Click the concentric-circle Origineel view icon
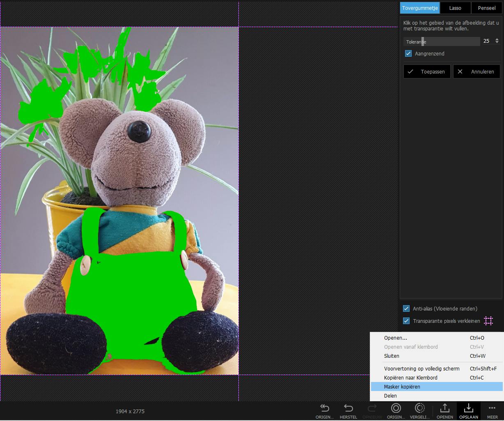The image size is (504, 421). click(x=396, y=408)
